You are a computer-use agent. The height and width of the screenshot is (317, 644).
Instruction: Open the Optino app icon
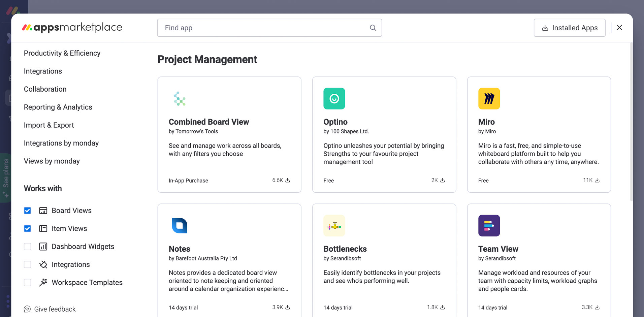[x=334, y=99]
